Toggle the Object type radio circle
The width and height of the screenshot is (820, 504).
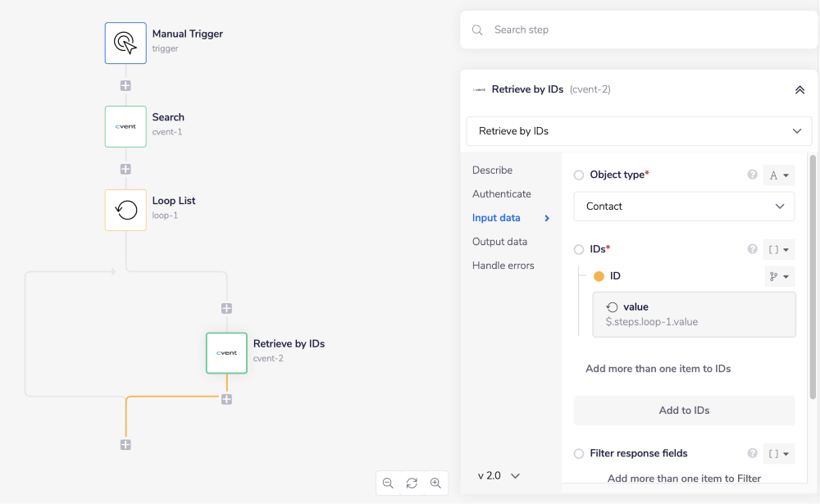pos(579,175)
